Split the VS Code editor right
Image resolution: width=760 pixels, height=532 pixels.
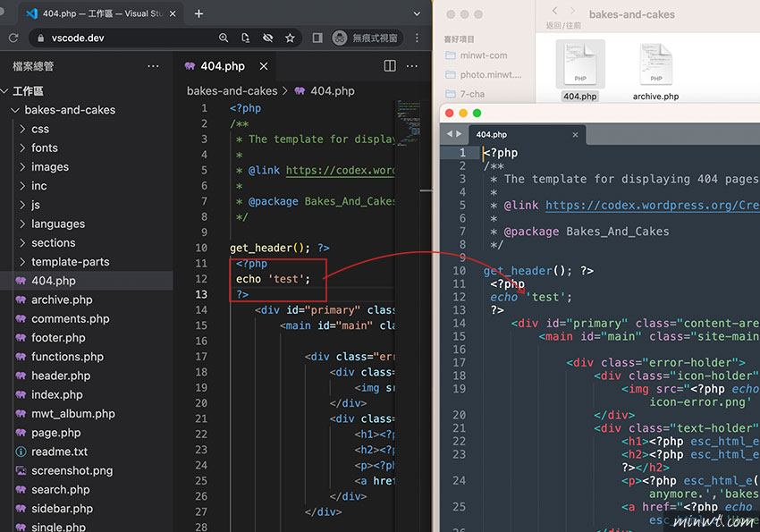[390, 66]
